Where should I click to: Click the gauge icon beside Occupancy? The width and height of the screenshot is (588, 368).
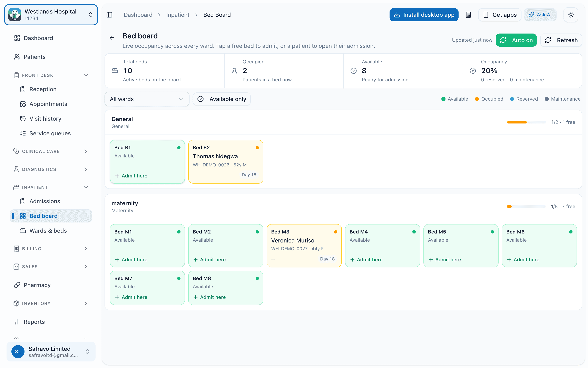point(473,71)
